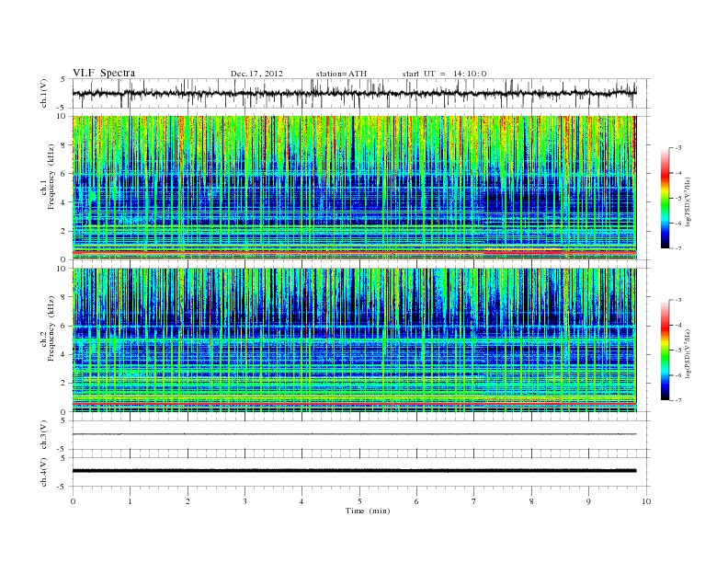This screenshot has height=563, width=728.
Task: Click the "7" tick on the time axis
Action: 474,501
